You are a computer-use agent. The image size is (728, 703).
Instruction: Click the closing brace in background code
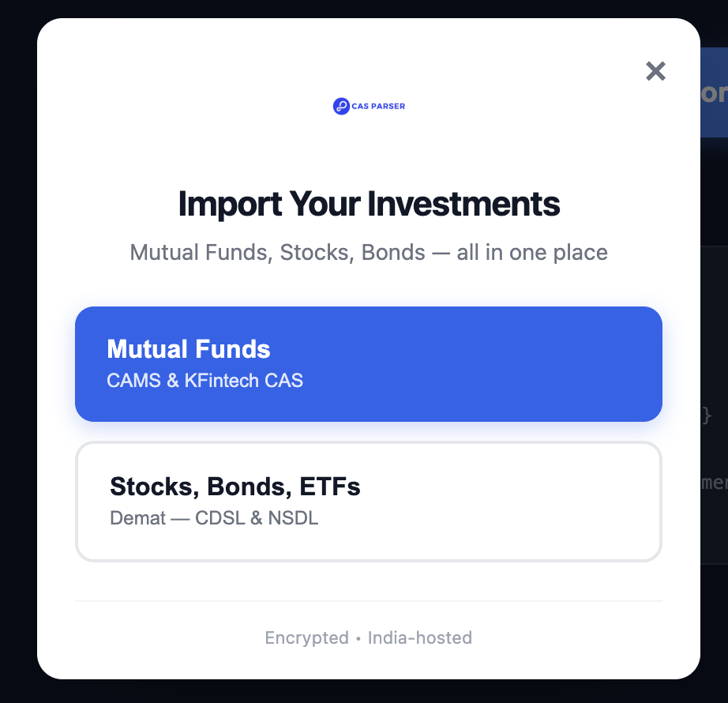(x=707, y=414)
